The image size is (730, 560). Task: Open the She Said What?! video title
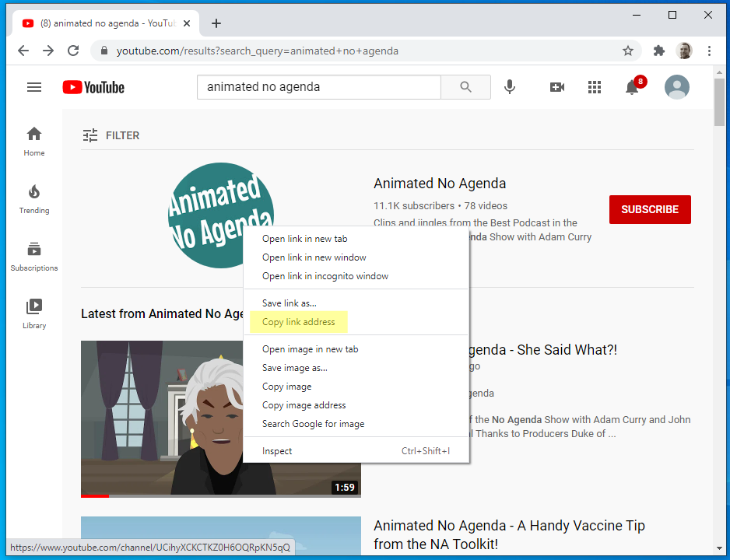(x=544, y=349)
